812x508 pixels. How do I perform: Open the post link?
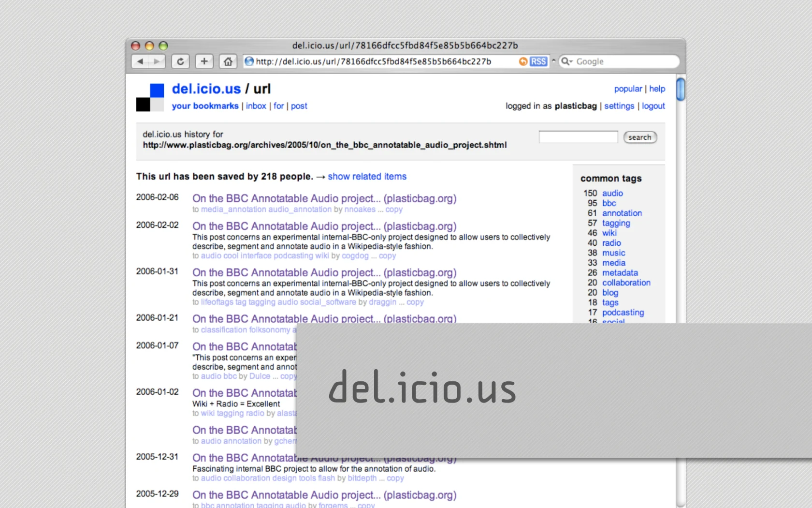pyautogui.click(x=299, y=106)
